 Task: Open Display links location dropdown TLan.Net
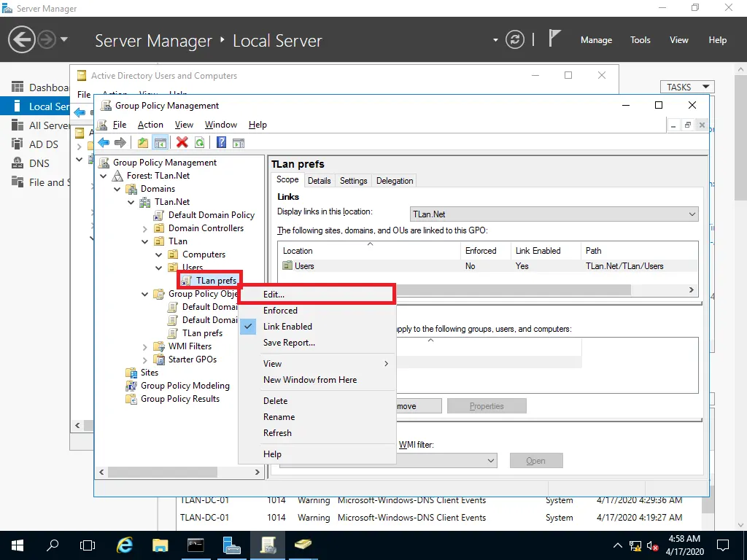click(x=554, y=214)
